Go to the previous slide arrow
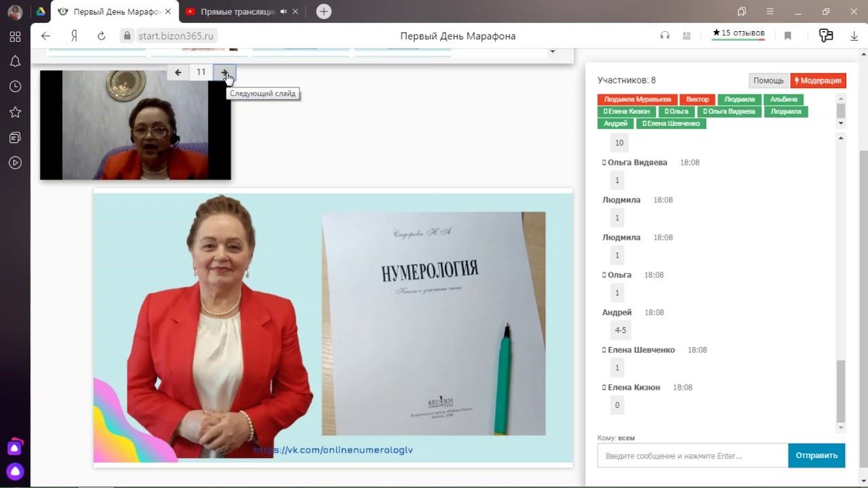 [178, 73]
